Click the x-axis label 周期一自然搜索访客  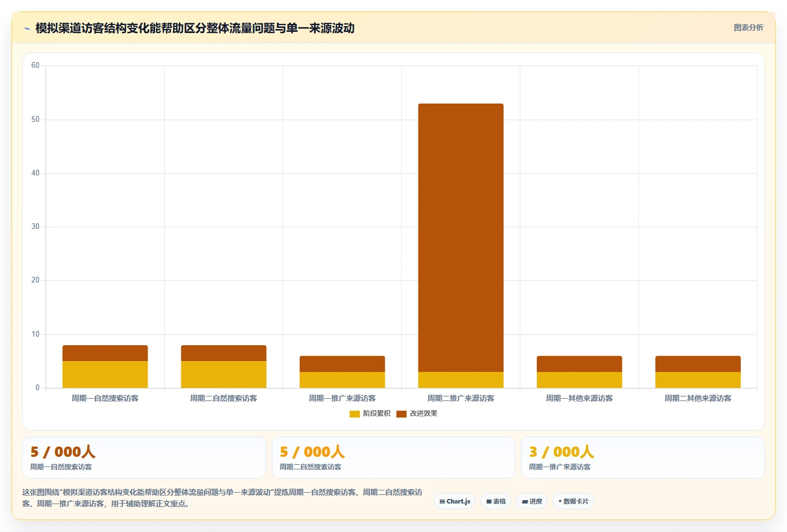pos(105,398)
